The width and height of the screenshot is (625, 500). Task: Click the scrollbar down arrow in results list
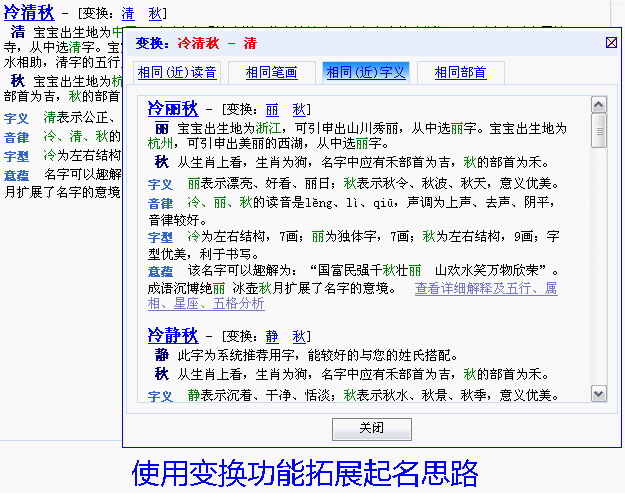[599, 392]
